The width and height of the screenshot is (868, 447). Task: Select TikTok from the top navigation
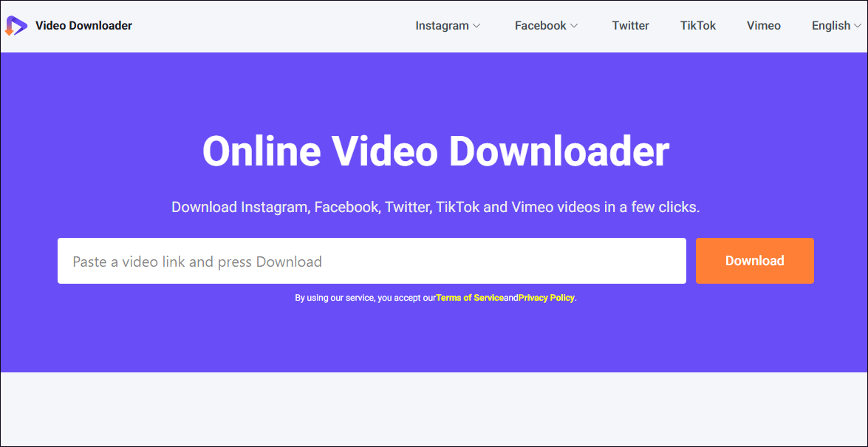coord(697,25)
